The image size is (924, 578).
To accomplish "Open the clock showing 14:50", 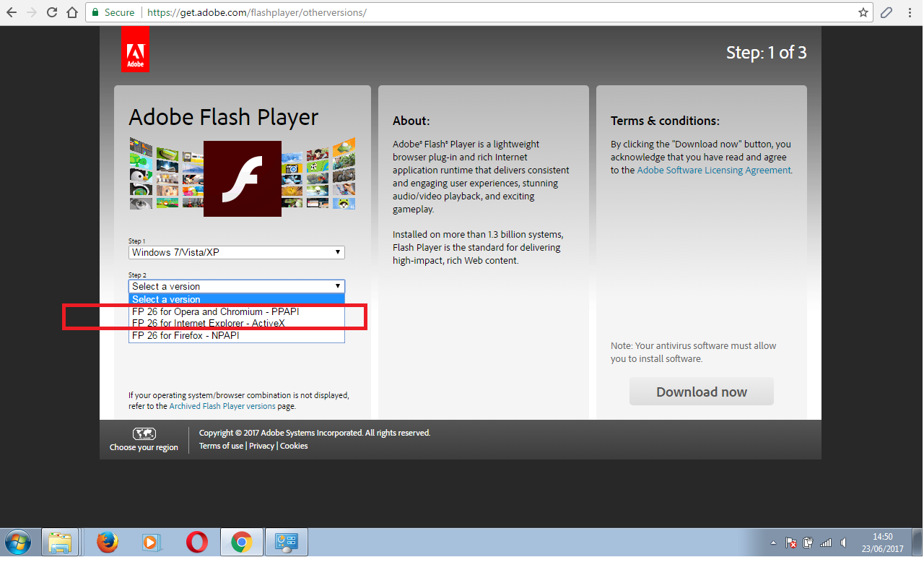I will 882,543.
